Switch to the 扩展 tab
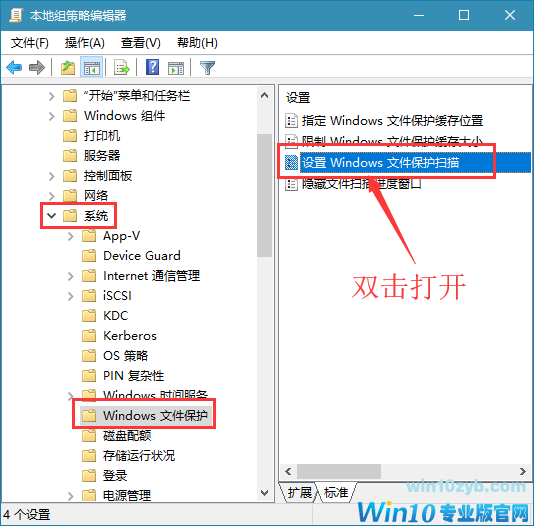Image resolution: width=534 pixels, height=526 pixels. (x=299, y=492)
